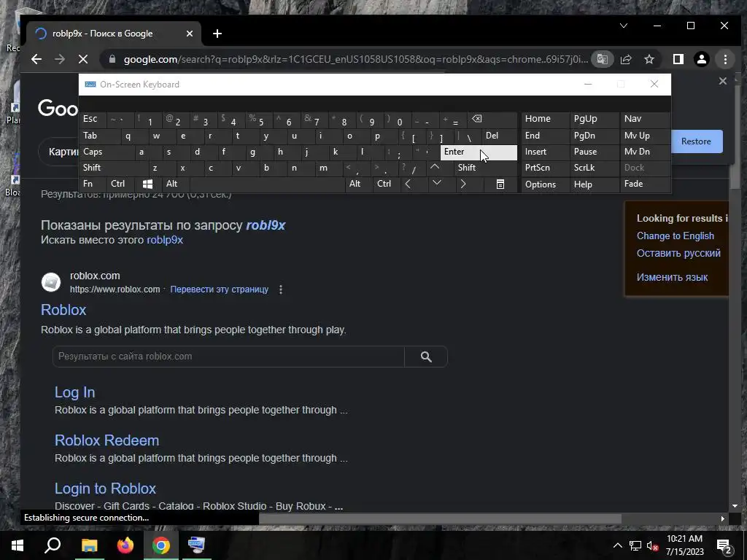Open Chrome profile icon
The image size is (747, 560).
point(701,60)
